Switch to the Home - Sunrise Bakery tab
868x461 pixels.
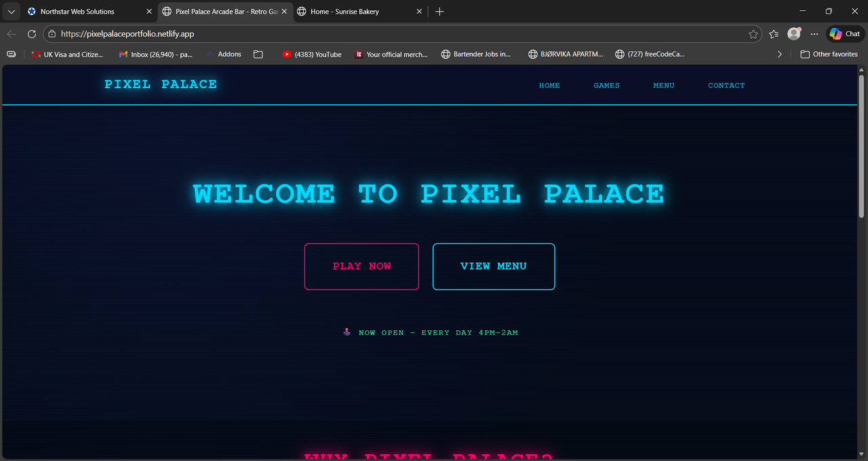click(x=360, y=12)
